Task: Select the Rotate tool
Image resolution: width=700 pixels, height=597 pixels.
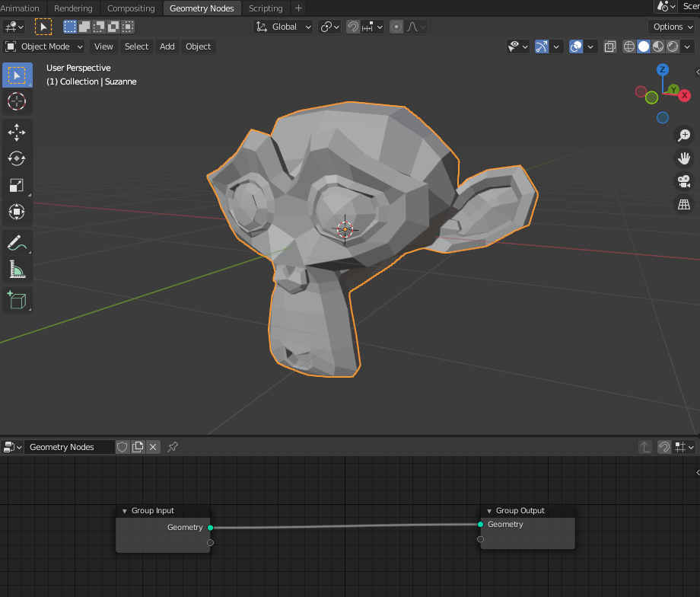Action: (x=17, y=158)
